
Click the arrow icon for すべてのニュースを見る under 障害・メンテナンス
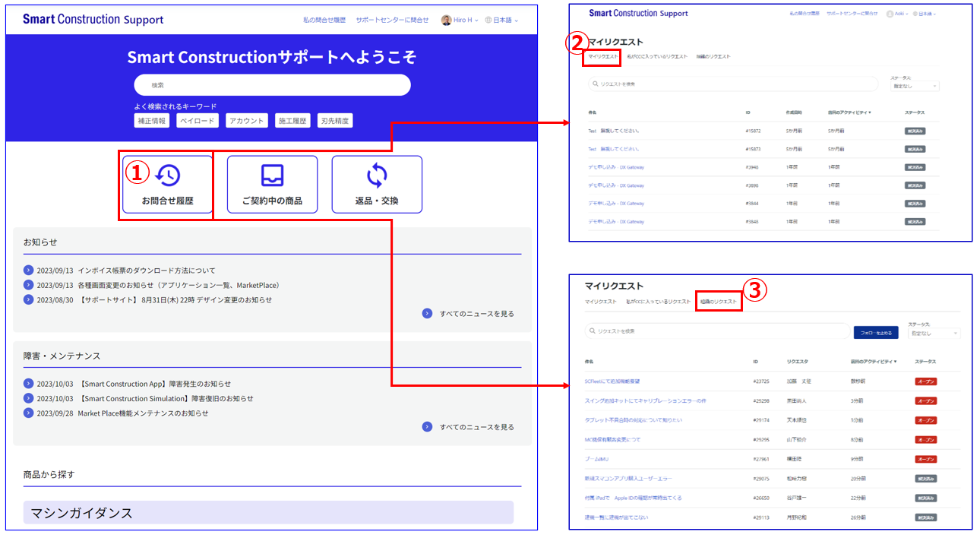coord(427,427)
